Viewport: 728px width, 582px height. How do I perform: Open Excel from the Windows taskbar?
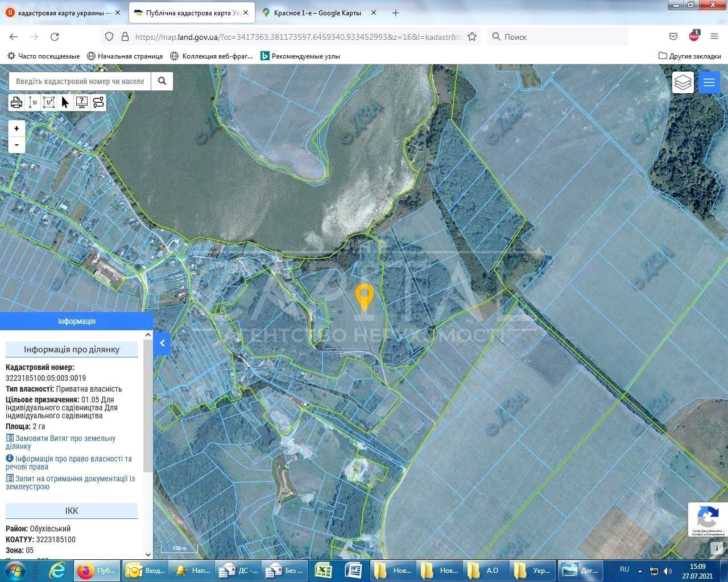point(323,570)
